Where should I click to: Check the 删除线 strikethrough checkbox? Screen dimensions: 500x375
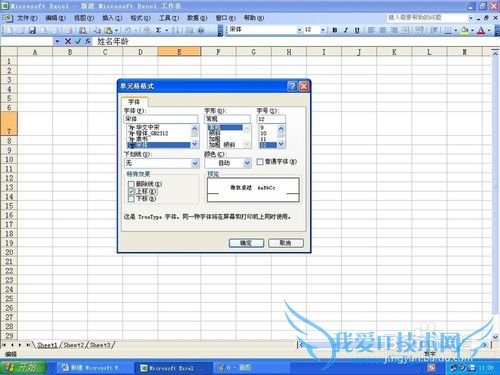(x=131, y=184)
